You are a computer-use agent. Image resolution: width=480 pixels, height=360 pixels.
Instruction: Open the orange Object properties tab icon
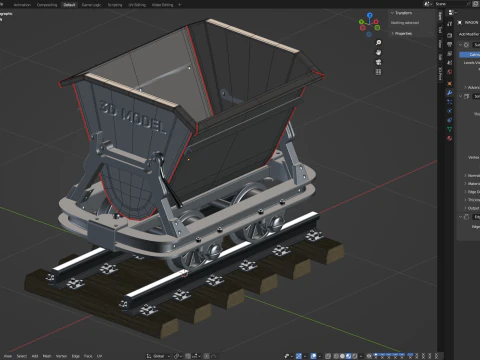(450, 83)
